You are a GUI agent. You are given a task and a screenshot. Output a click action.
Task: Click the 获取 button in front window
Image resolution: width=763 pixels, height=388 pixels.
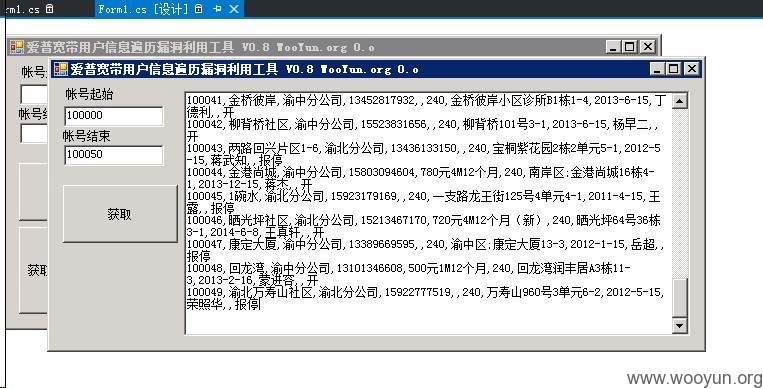120,214
